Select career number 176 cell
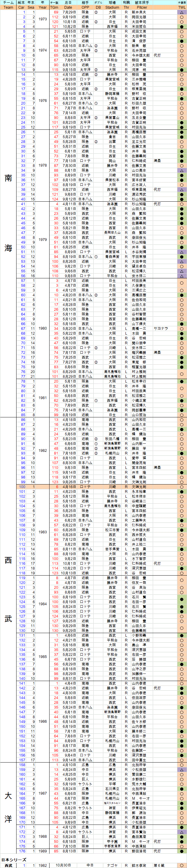This screenshot has height=868, width=187. point(21,851)
